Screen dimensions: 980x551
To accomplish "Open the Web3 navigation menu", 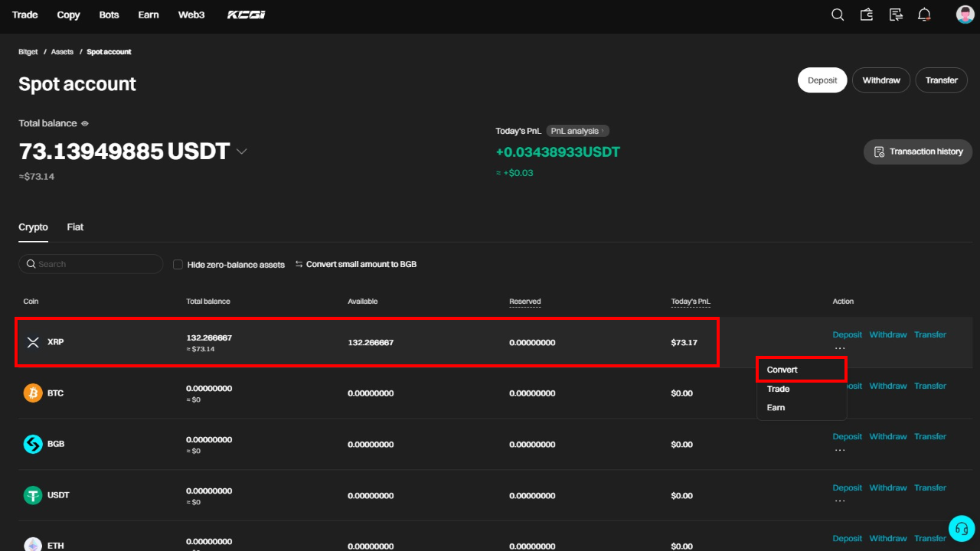I will [191, 15].
